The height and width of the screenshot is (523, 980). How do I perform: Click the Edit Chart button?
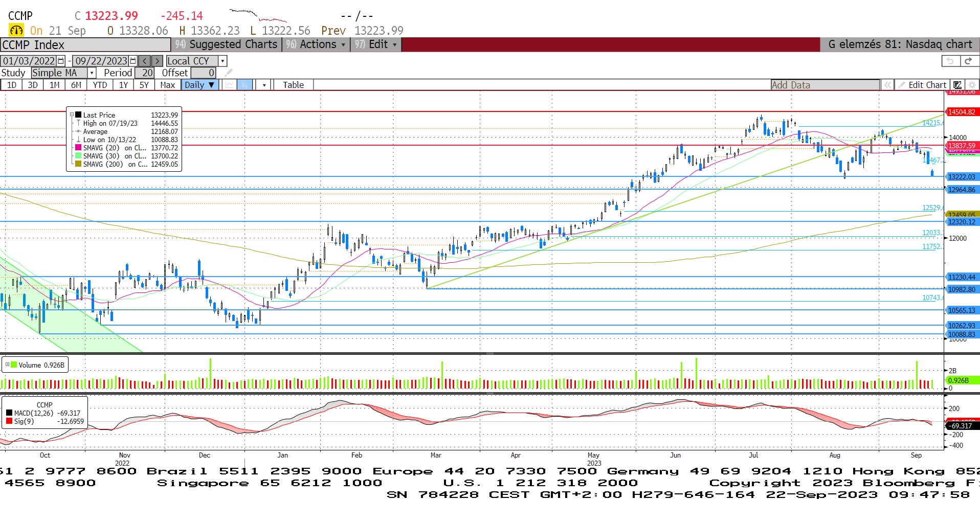[x=923, y=85]
